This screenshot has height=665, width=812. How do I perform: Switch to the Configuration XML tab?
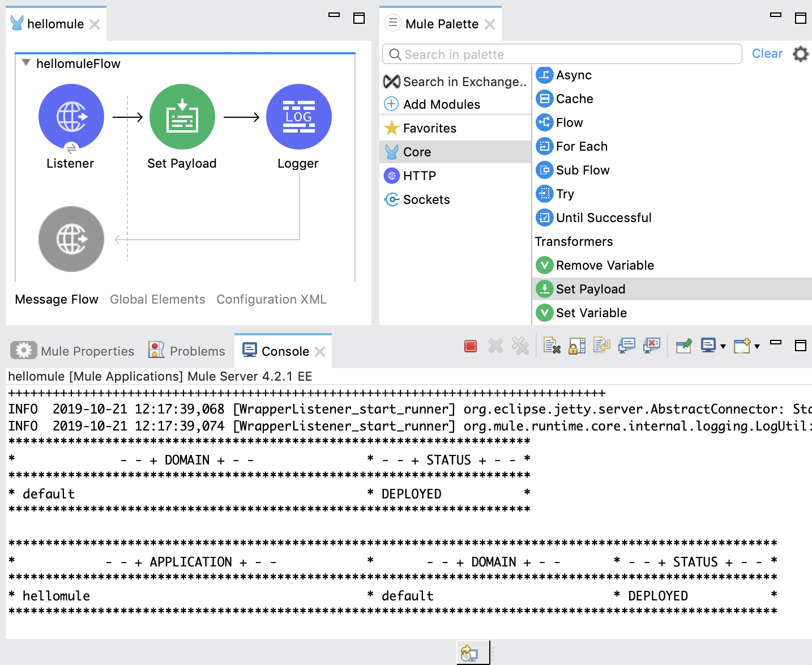coord(271,299)
